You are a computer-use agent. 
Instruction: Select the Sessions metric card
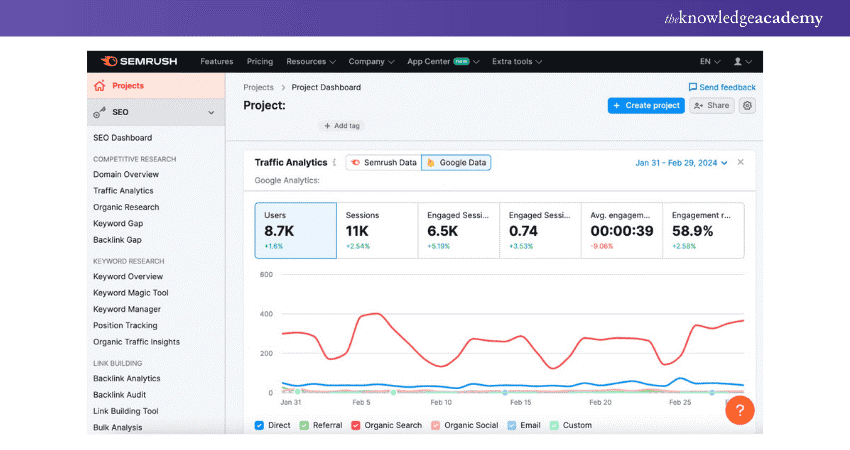[377, 230]
